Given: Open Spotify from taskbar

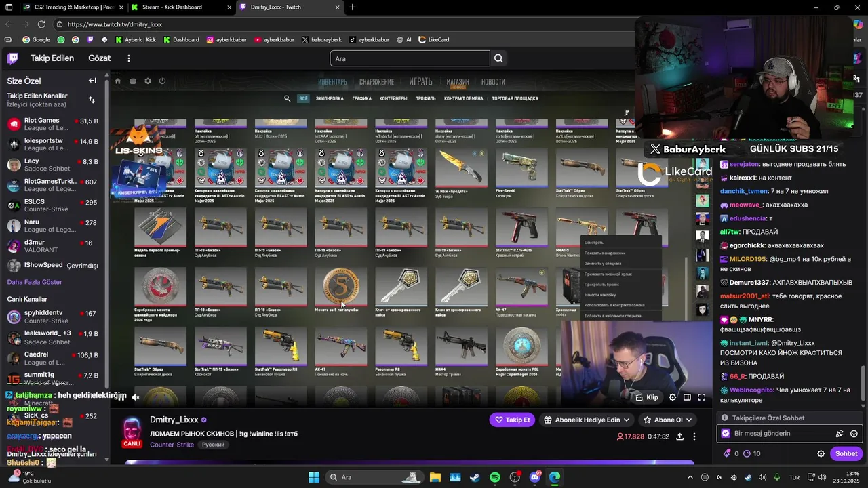Looking at the screenshot, I should tap(495, 477).
